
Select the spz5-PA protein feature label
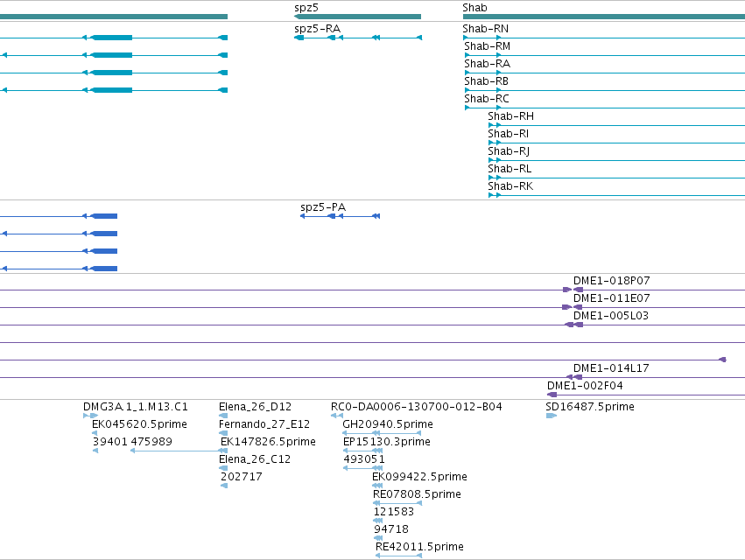323,207
